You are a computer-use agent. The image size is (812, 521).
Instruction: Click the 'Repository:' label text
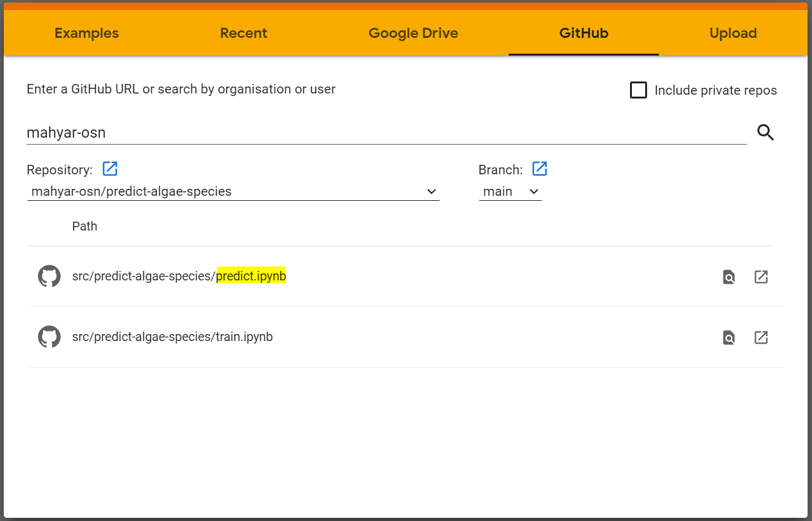point(59,170)
